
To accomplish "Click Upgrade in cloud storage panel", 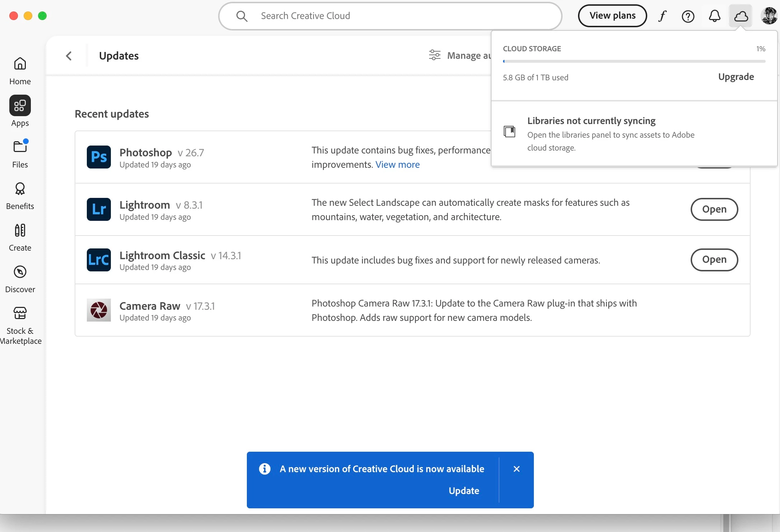I will pyautogui.click(x=736, y=77).
